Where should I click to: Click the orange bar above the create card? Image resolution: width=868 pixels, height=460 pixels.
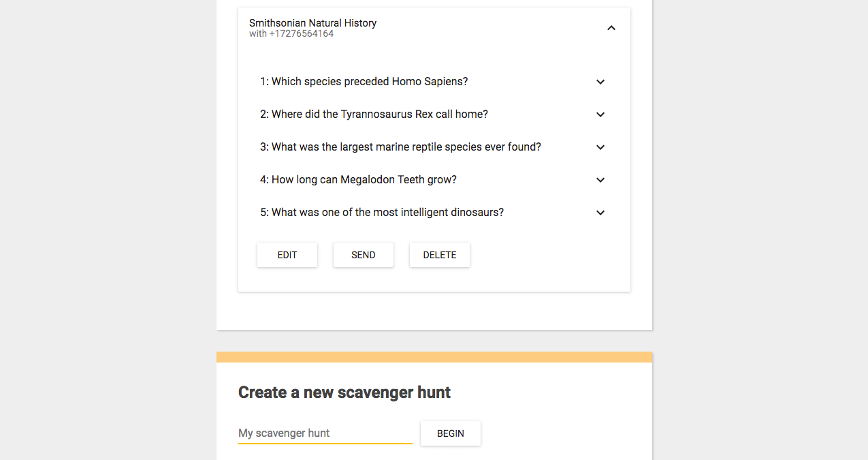[434, 357]
